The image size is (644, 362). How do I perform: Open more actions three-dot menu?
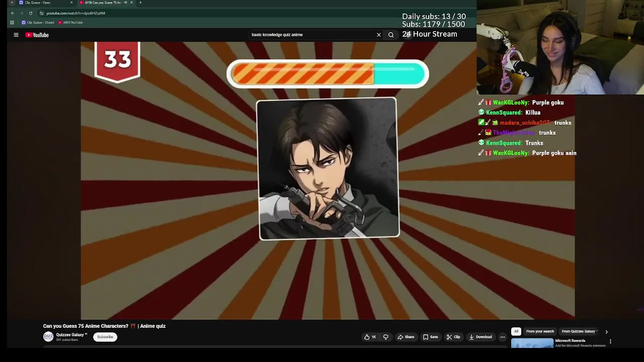(x=502, y=337)
